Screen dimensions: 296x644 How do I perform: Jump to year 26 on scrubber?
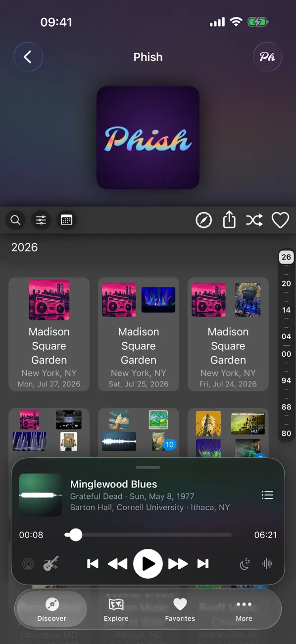tap(286, 258)
